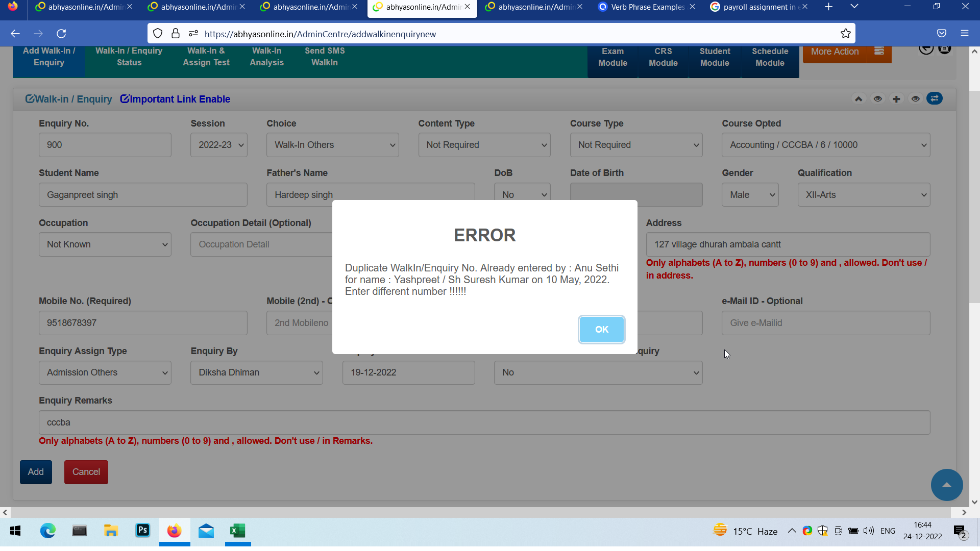Click the bookmark star in address bar
Image resolution: width=980 pixels, height=551 pixels.
pyautogui.click(x=846, y=34)
